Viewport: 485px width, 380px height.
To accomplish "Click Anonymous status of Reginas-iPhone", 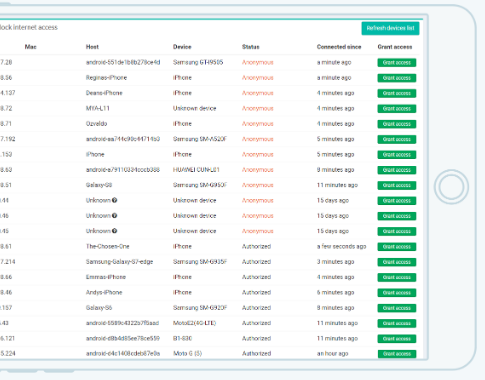I will tap(258, 78).
